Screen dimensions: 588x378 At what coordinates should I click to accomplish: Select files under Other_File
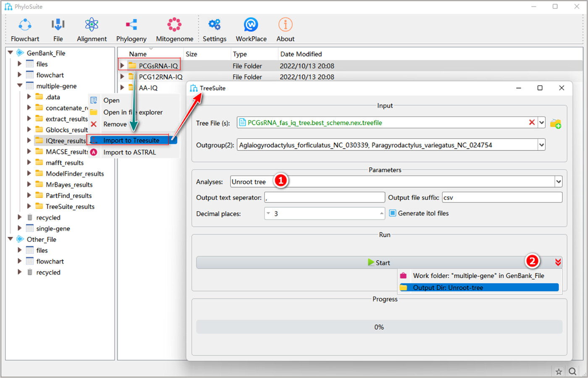tap(42, 250)
